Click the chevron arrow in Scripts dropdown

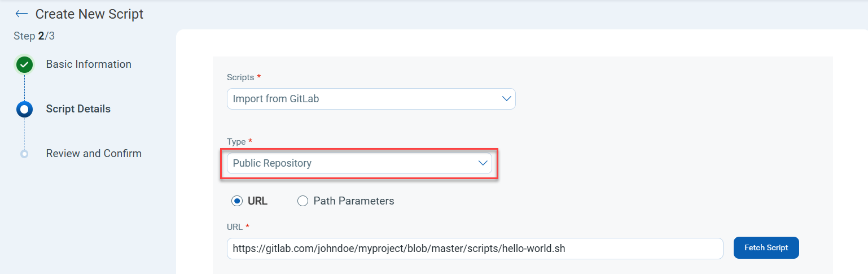tap(506, 99)
